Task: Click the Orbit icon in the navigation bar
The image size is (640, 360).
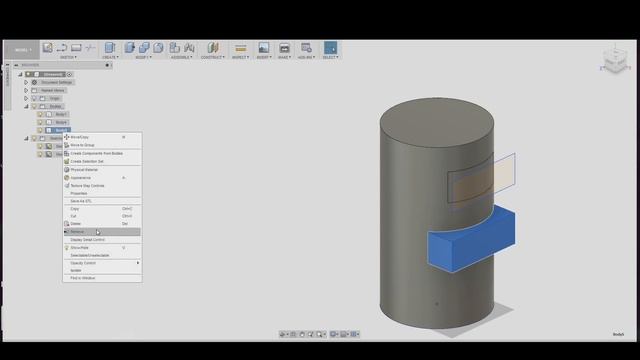Action: [282, 334]
